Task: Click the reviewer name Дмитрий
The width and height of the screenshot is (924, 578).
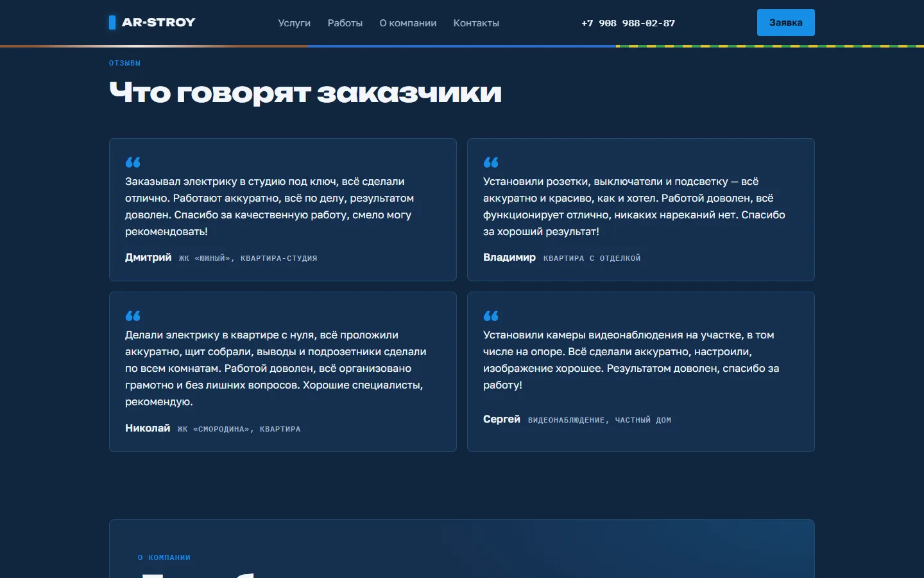Action: pos(148,257)
